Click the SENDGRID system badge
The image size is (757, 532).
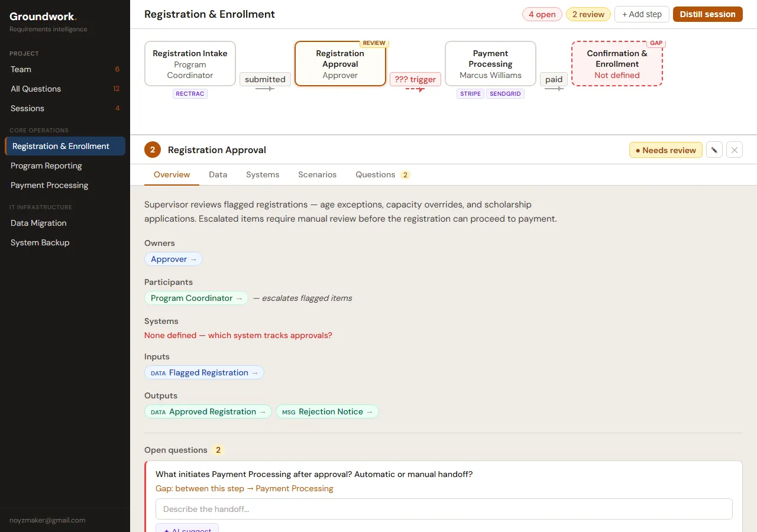(505, 94)
